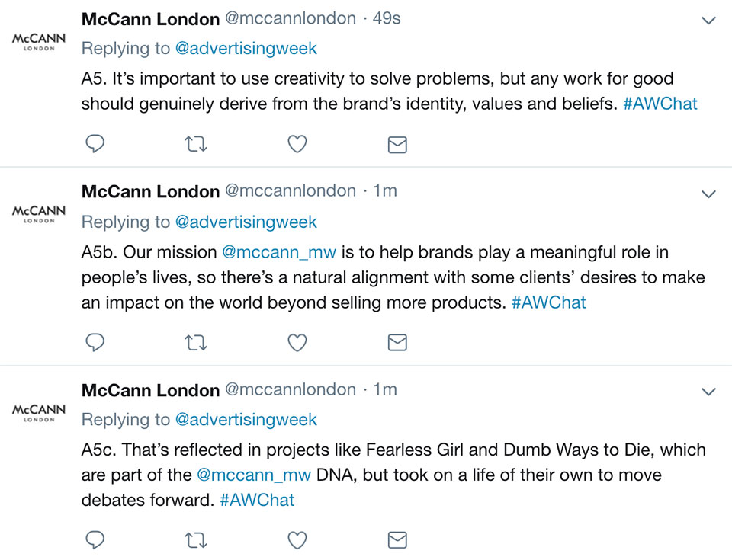Retweet the A5b mission tweet
The width and height of the screenshot is (732, 560).
point(196,343)
